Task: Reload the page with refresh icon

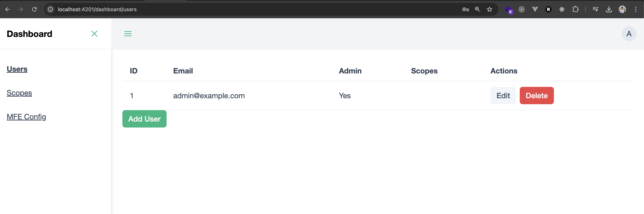Action: [x=34, y=9]
